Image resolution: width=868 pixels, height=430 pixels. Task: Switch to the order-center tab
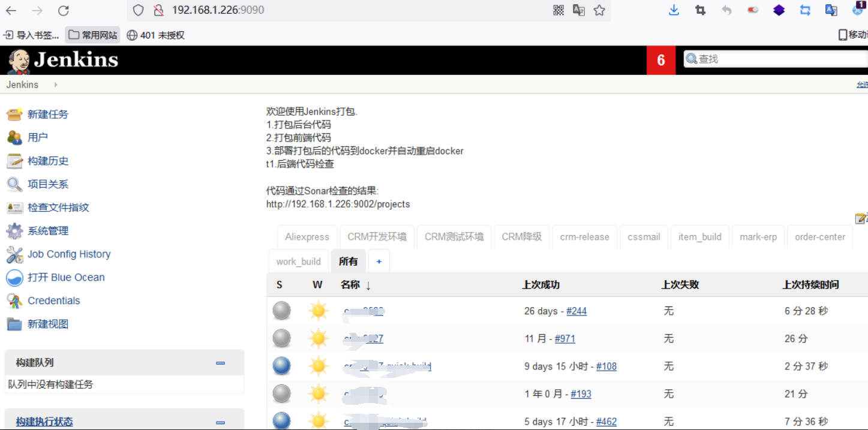pos(820,237)
